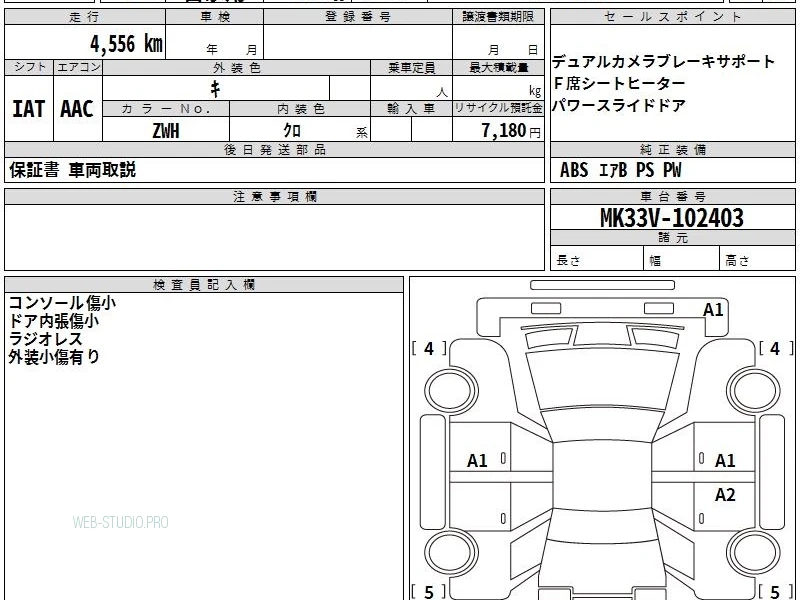This screenshot has width=800, height=600.
Task: Select the 保証書 車両取説 entry
Action: tap(72, 170)
